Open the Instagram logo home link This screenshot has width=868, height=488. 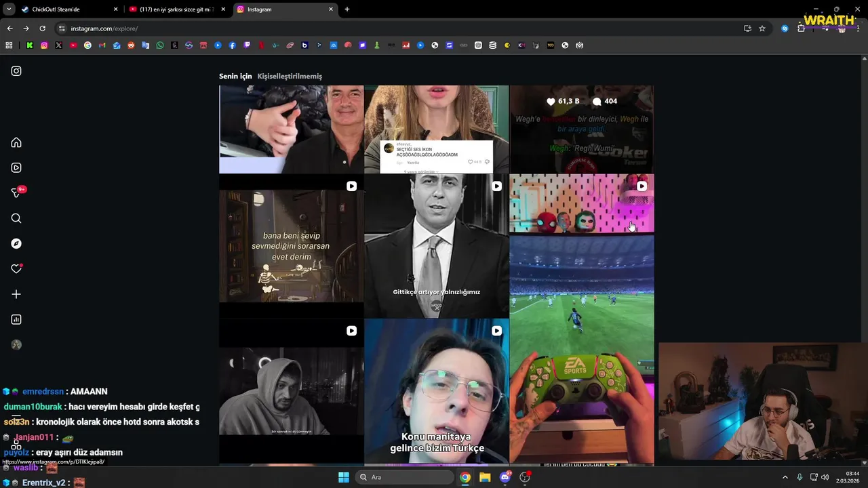16,71
